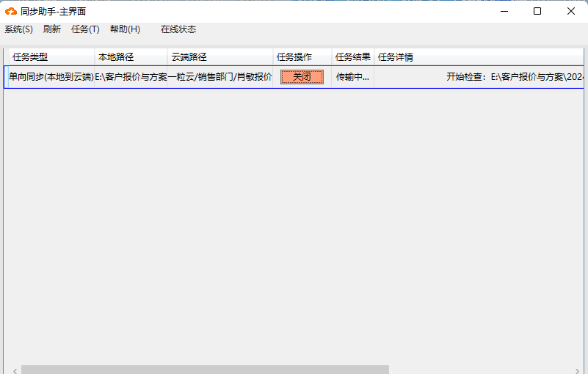
Task: Click 刷新 in the menu bar
Action: coord(52,29)
